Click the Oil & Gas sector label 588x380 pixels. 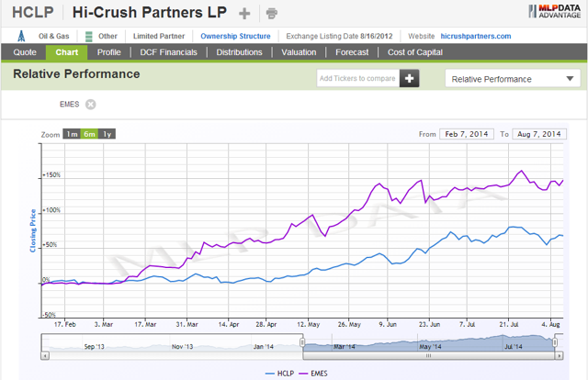pyautogui.click(x=53, y=36)
